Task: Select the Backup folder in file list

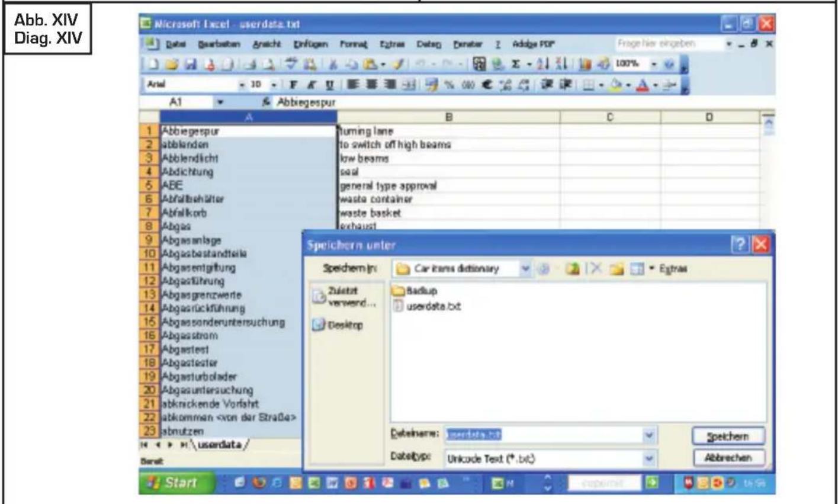Action: 415,291
